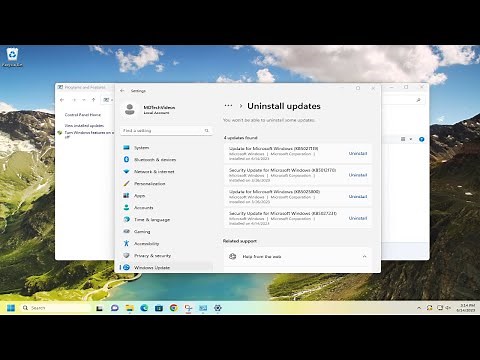Viewport: 480px width, 360px height.
Task: Uninstall first update KB5027119
Action: tap(358, 154)
